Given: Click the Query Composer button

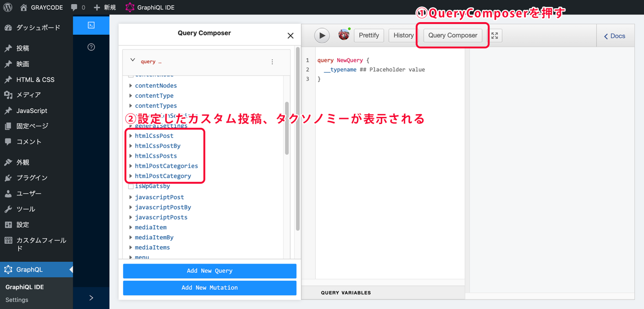Looking at the screenshot, I should [453, 35].
